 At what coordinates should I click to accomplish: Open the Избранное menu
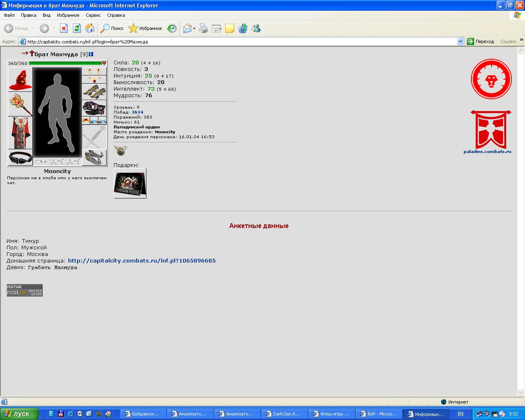(68, 15)
